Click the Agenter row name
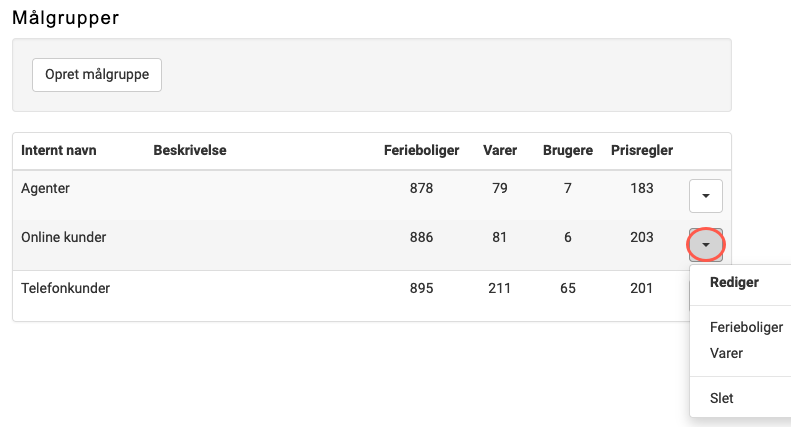This screenshot has width=791, height=427. pyautogui.click(x=45, y=188)
